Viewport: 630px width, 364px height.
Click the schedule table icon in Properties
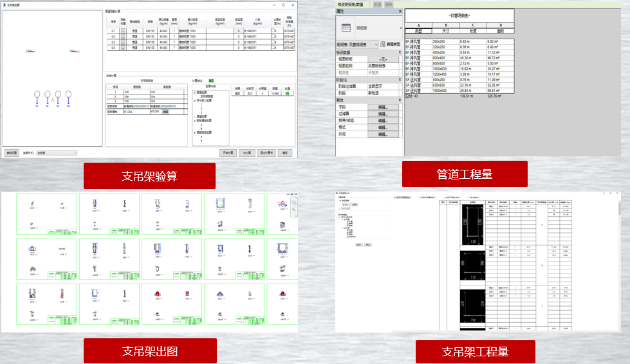[x=345, y=28]
